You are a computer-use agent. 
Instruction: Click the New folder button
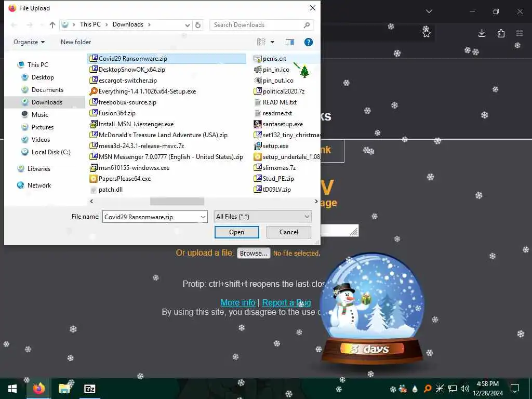point(76,42)
